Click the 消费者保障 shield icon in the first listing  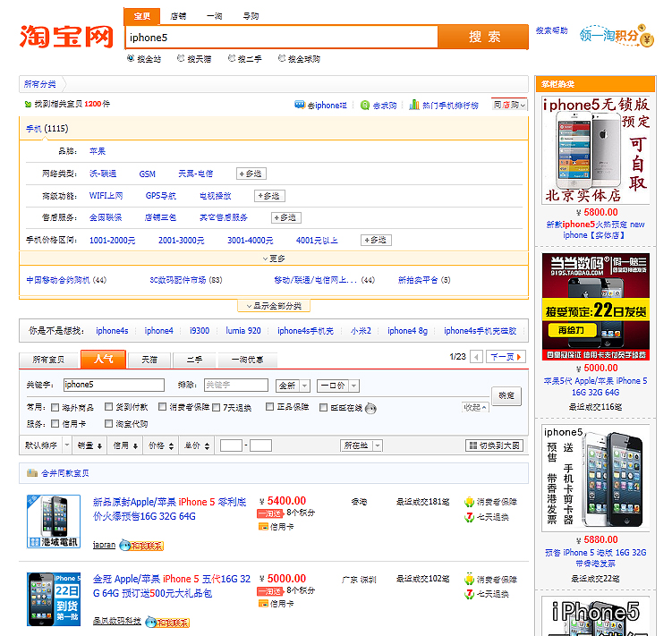(469, 502)
